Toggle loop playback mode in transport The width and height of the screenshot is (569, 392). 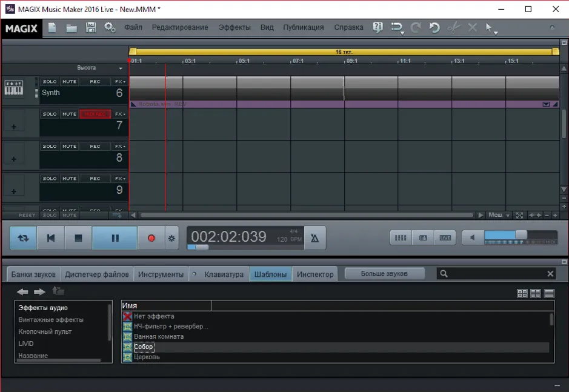pyautogui.click(x=23, y=238)
